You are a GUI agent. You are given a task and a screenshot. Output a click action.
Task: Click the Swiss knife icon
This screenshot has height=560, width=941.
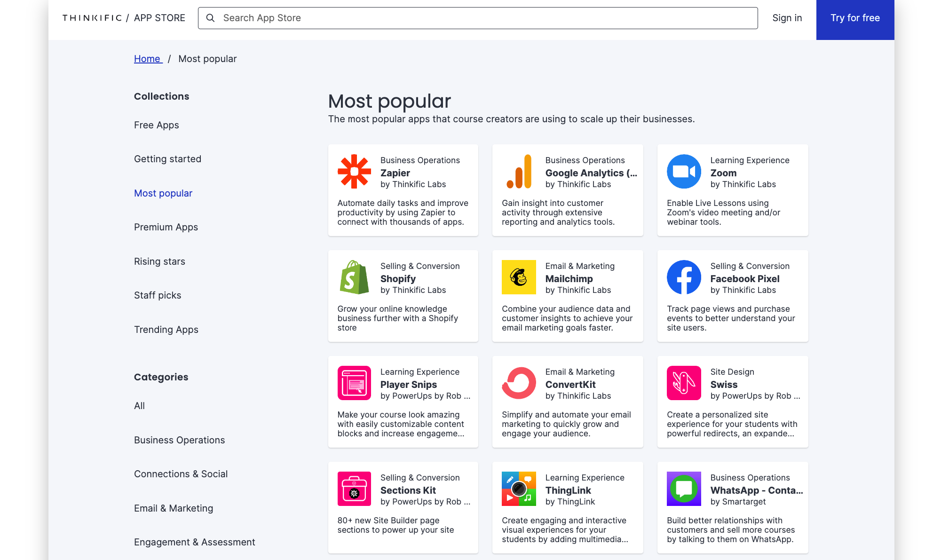pos(684,383)
